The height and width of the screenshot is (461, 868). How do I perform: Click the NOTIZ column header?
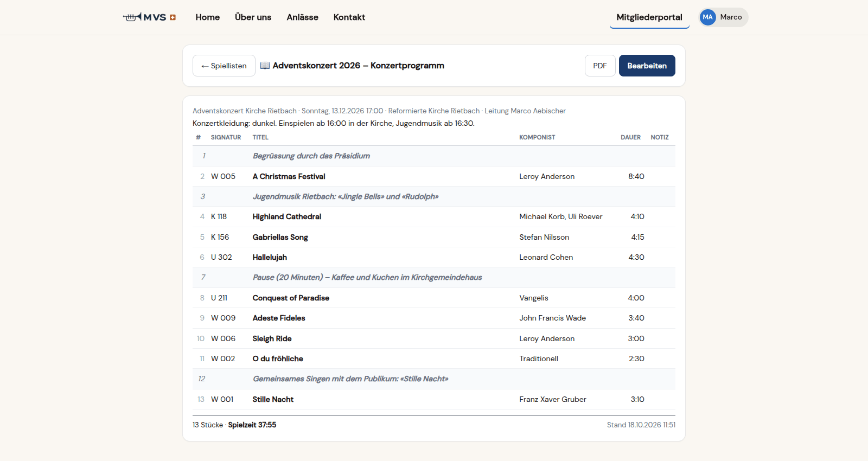[x=660, y=137]
